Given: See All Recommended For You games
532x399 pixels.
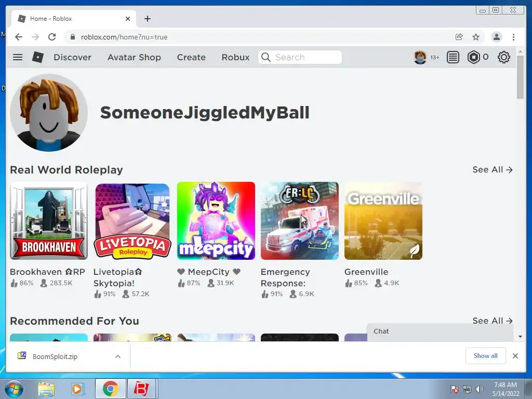Looking at the screenshot, I should click(493, 321).
